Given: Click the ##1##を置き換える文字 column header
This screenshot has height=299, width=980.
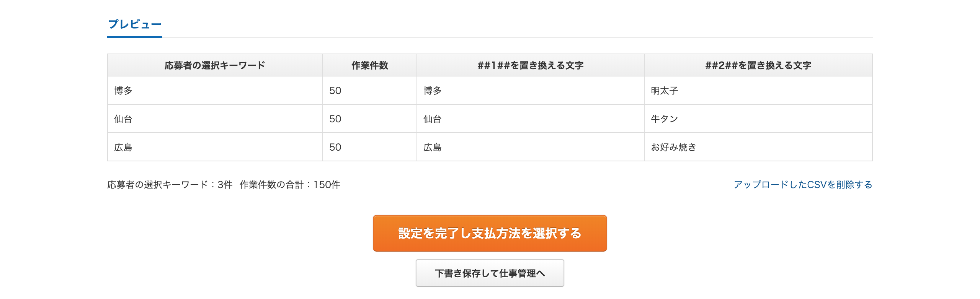Looking at the screenshot, I should tap(530, 65).
